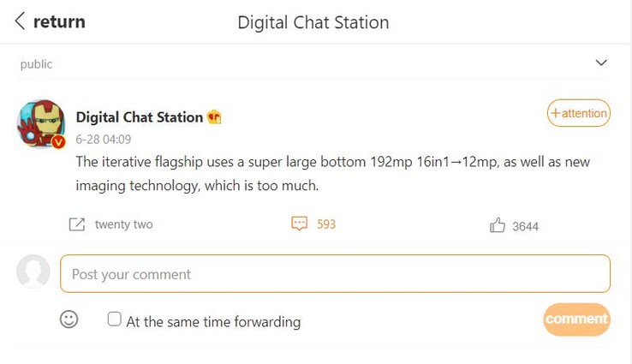Open Digital Chat Station's Iron Man avatar
The height and width of the screenshot is (364, 632).
pyautogui.click(x=40, y=123)
